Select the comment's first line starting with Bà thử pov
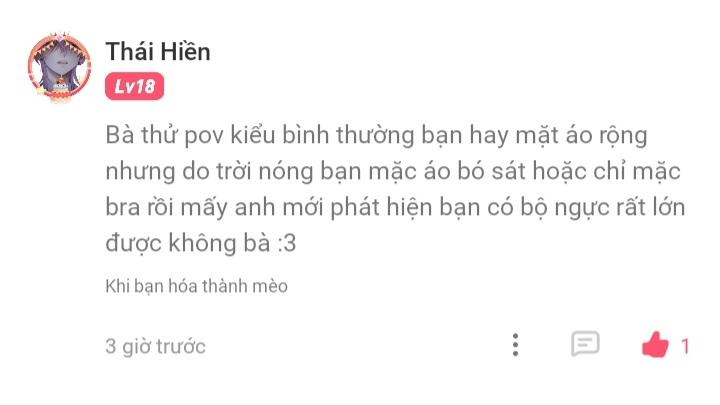The height and width of the screenshot is (405, 720). [x=377, y=136]
